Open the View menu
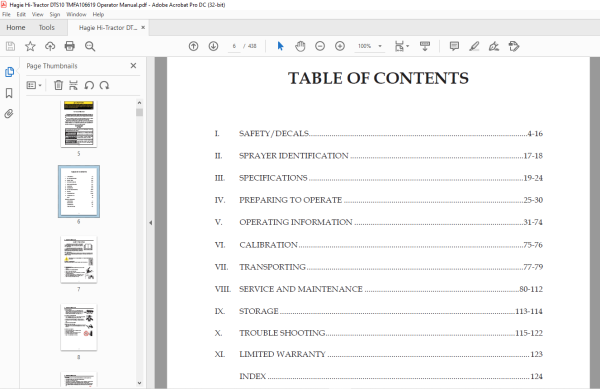Image resolution: width=600 pixels, height=389 pixels. tap(38, 15)
